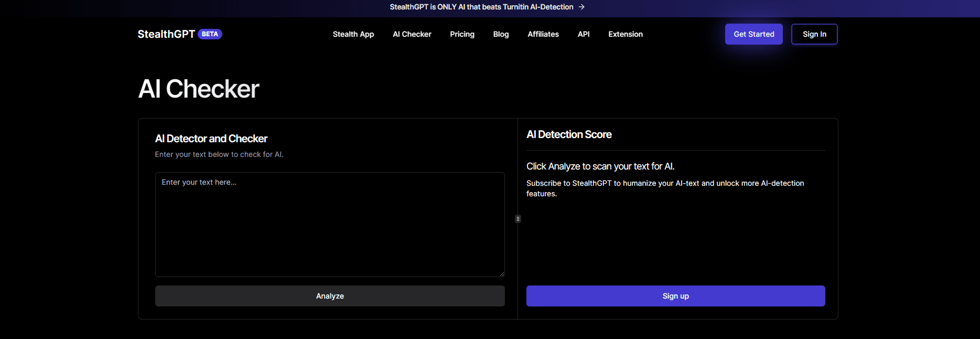
Task: Open the Extension nav link
Action: click(x=625, y=34)
